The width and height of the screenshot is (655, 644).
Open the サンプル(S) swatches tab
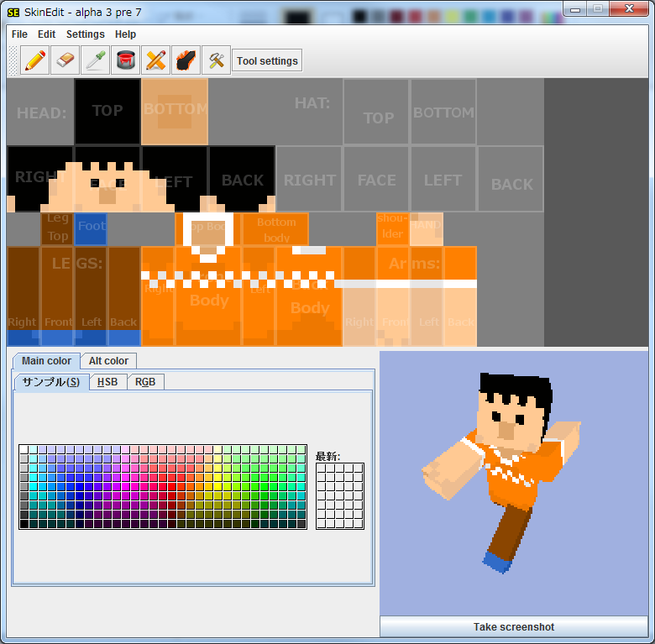point(51,382)
